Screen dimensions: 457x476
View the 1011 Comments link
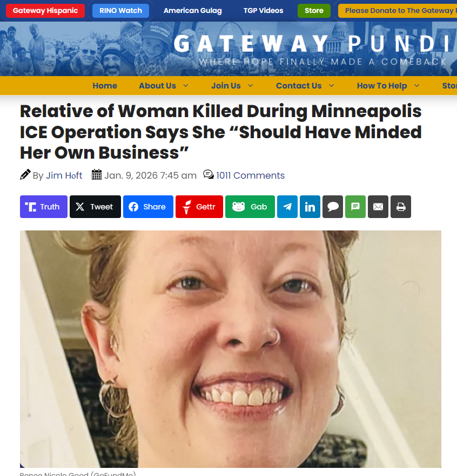[x=251, y=175]
